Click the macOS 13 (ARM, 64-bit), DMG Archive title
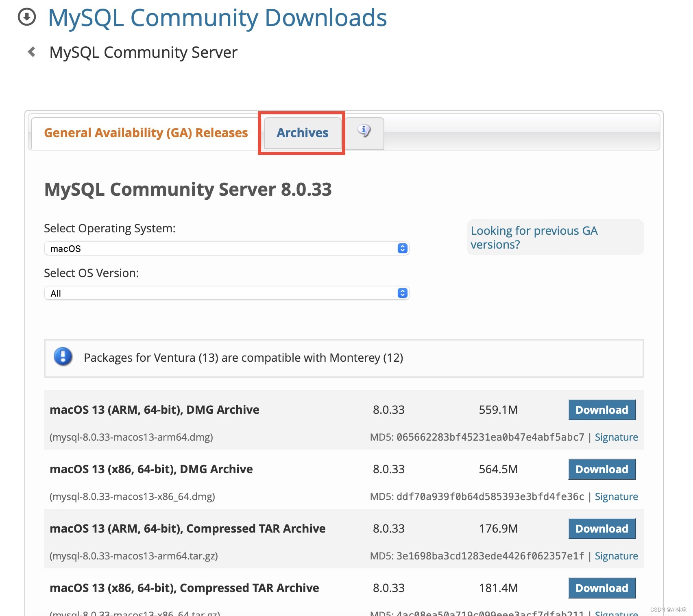693x616 pixels. tap(155, 410)
